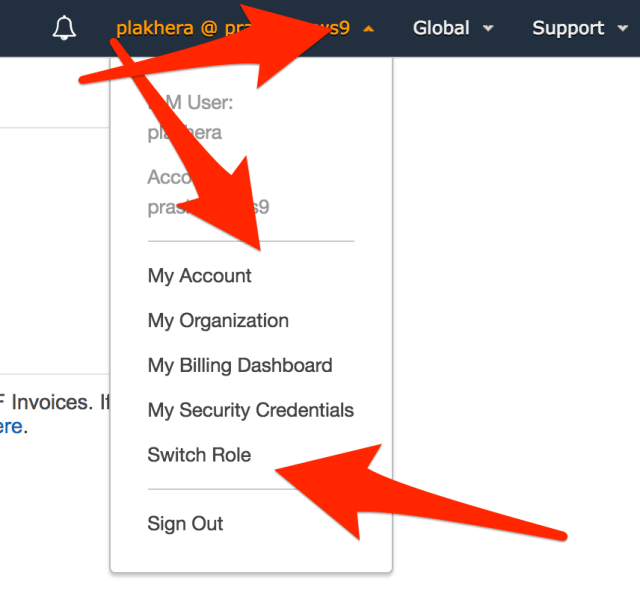Follow the blue 'here' link
Screen dimensions: 640x599
[x=10, y=427]
